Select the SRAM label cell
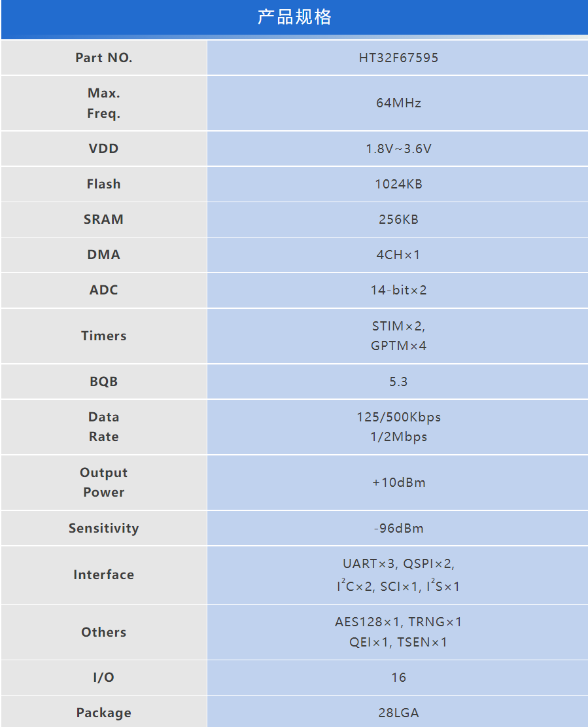588x727 pixels. pos(104,219)
